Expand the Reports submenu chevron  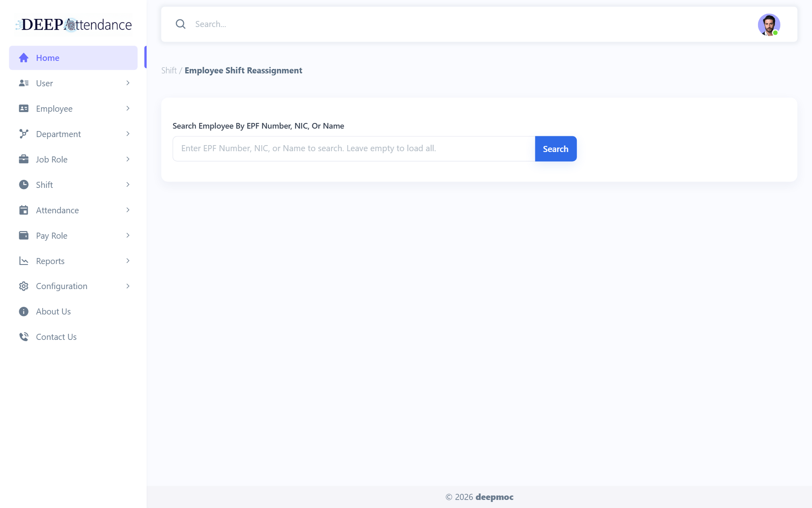tap(128, 261)
